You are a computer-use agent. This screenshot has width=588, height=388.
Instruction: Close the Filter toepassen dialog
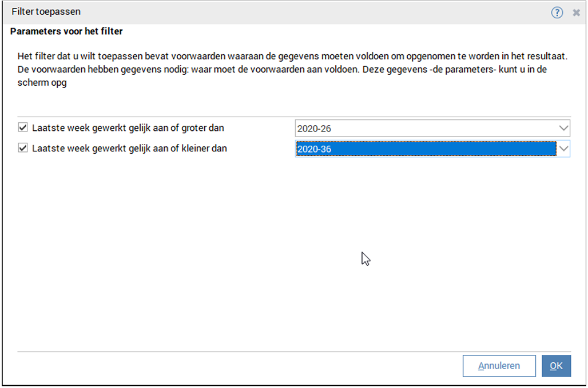click(576, 13)
